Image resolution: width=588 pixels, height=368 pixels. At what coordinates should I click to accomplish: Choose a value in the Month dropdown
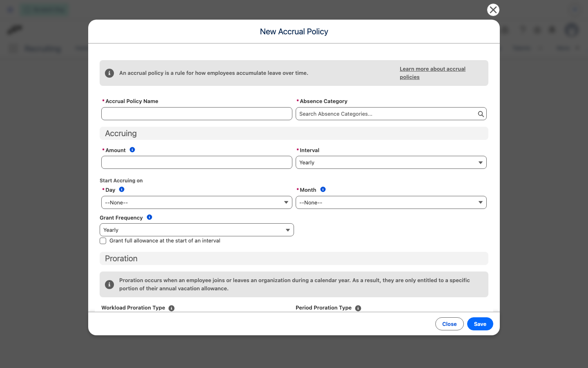(391, 202)
